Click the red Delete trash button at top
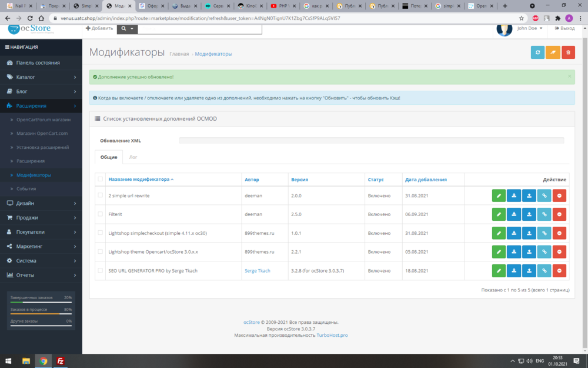The image size is (588, 368). [568, 52]
